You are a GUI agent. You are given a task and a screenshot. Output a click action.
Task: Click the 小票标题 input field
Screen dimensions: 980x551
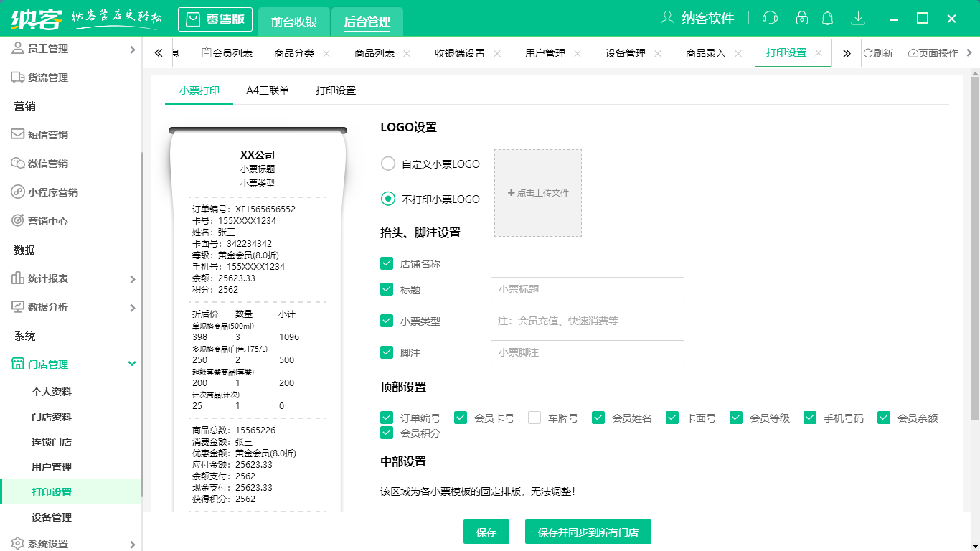(587, 289)
